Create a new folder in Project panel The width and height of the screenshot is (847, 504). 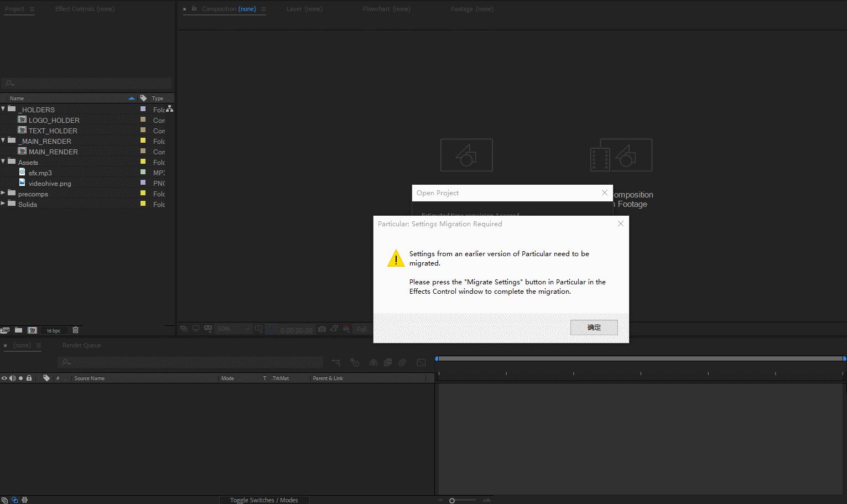(x=18, y=330)
